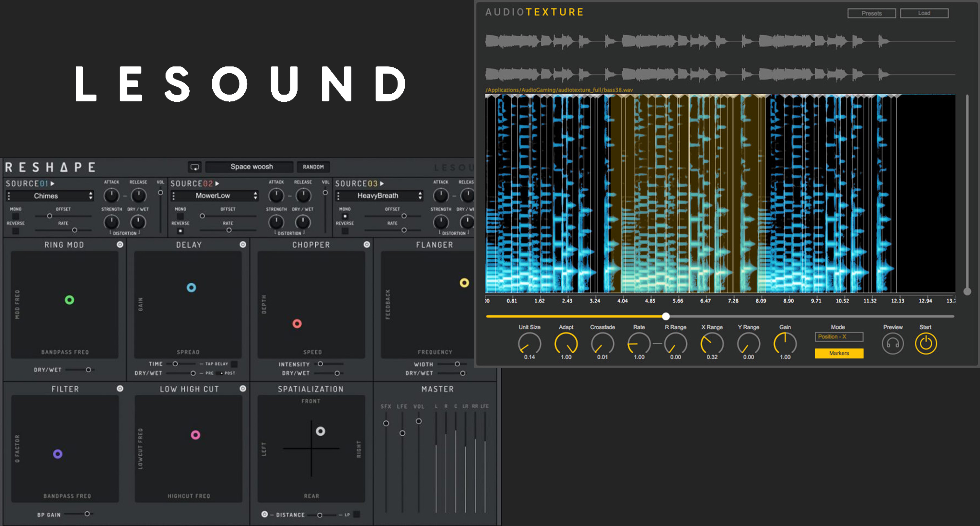Toggle the Delay power button
Viewport: 980px width, 526px height.
(243, 245)
